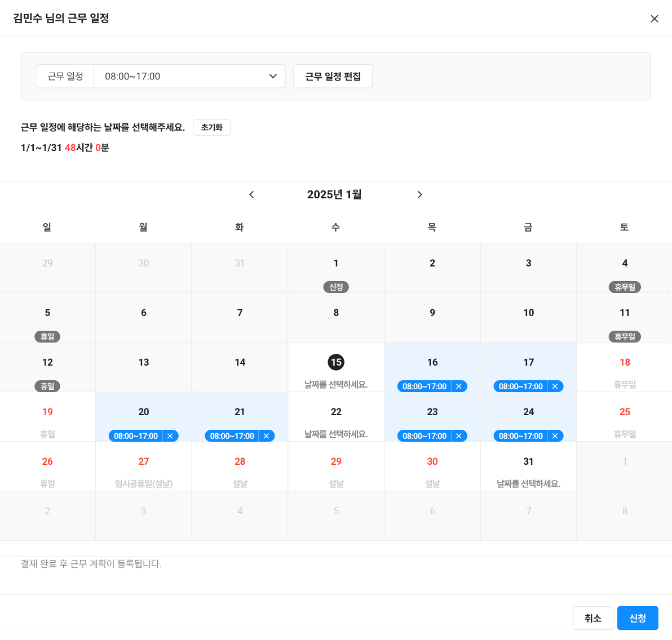672x640 pixels.
Task: Remove the 08:00~17:00 shift on January 16
Action: pyautogui.click(x=459, y=386)
